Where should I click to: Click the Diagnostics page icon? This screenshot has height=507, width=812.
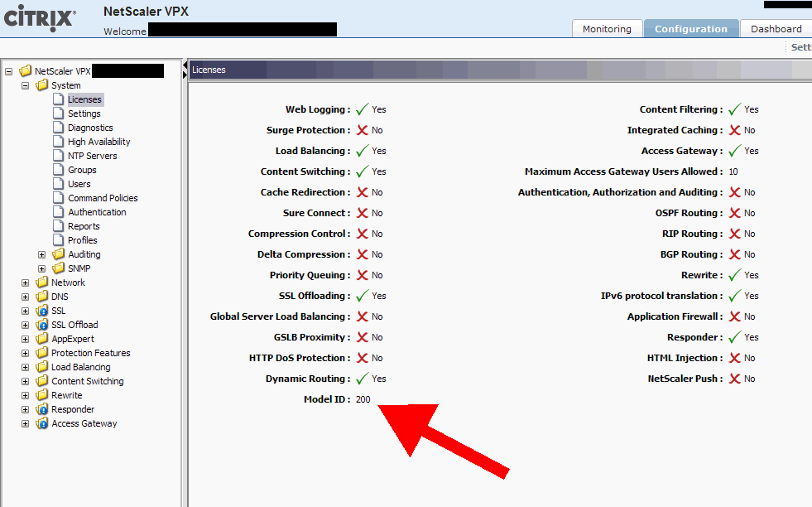[59, 128]
